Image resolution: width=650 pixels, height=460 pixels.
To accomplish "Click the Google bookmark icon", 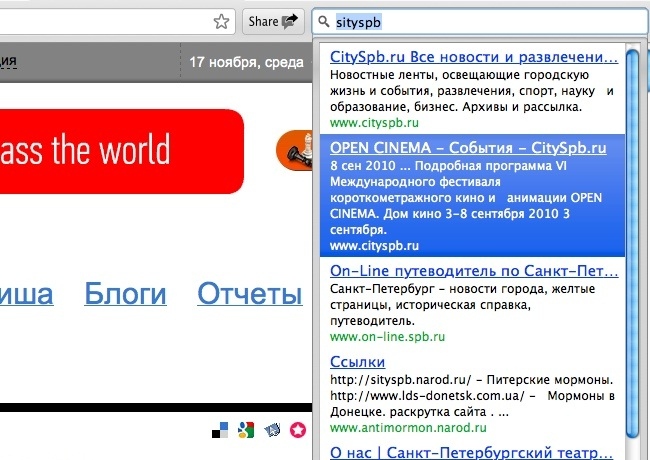I will [x=246, y=430].
